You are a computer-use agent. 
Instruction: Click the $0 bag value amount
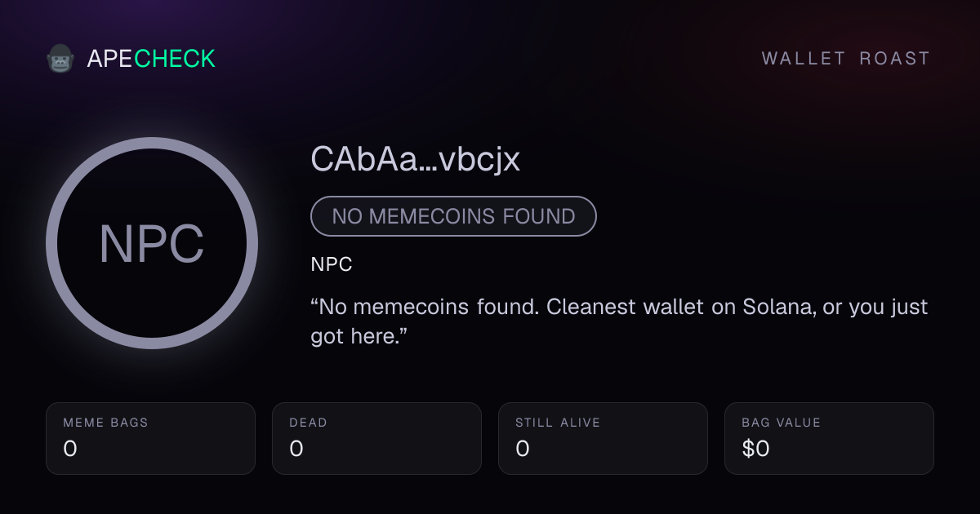click(755, 449)
